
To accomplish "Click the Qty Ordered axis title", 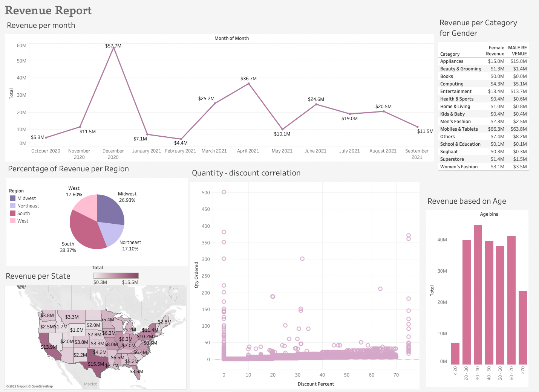I will pos(196,275).
